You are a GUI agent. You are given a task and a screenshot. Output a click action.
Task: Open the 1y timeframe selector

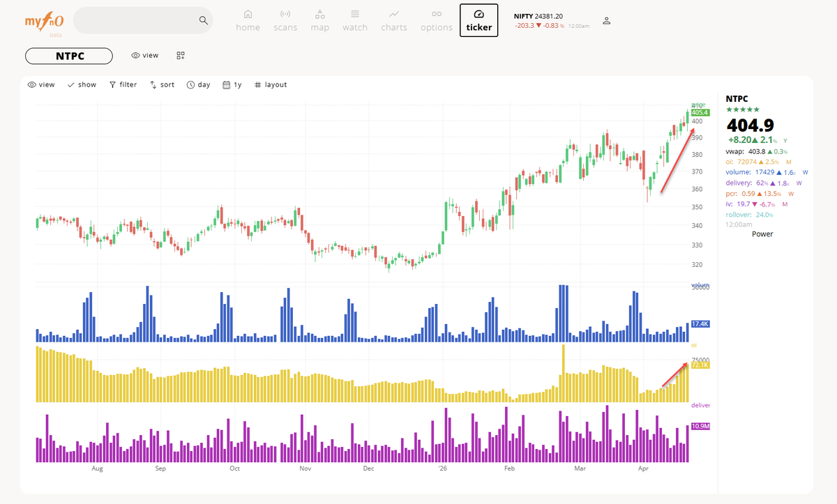coord(232,84)
